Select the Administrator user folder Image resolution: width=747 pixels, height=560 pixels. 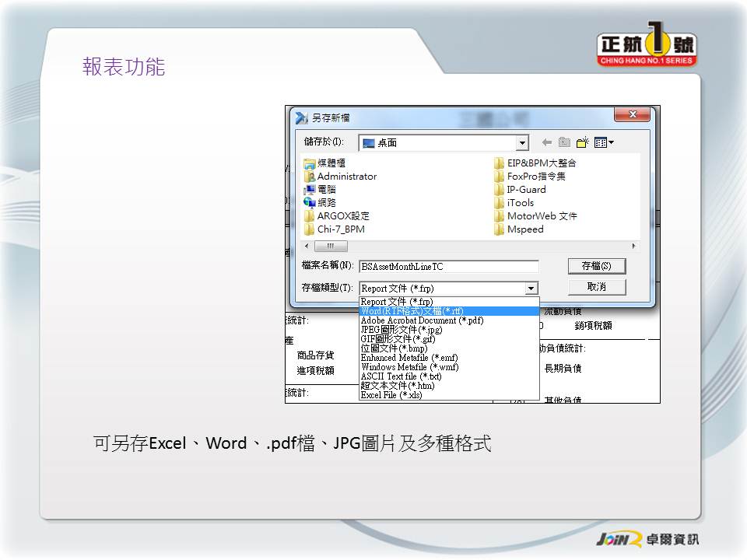346,177
